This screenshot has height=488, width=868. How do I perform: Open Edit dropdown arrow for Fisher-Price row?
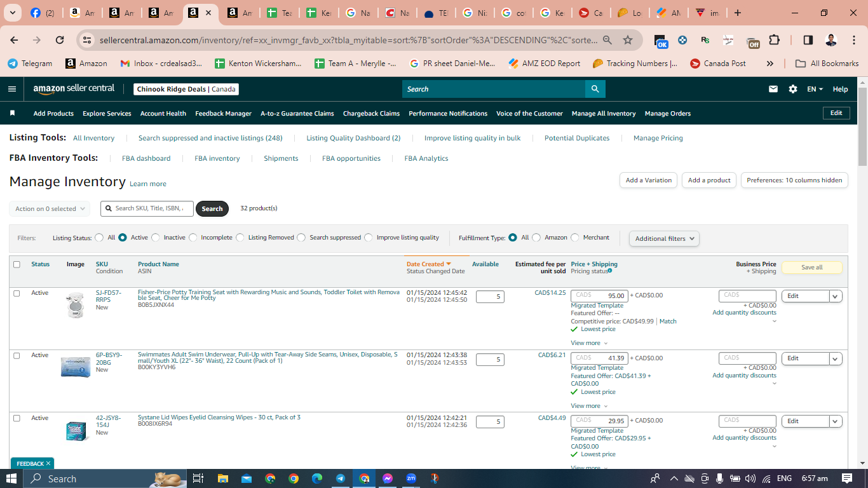(836, 296)
